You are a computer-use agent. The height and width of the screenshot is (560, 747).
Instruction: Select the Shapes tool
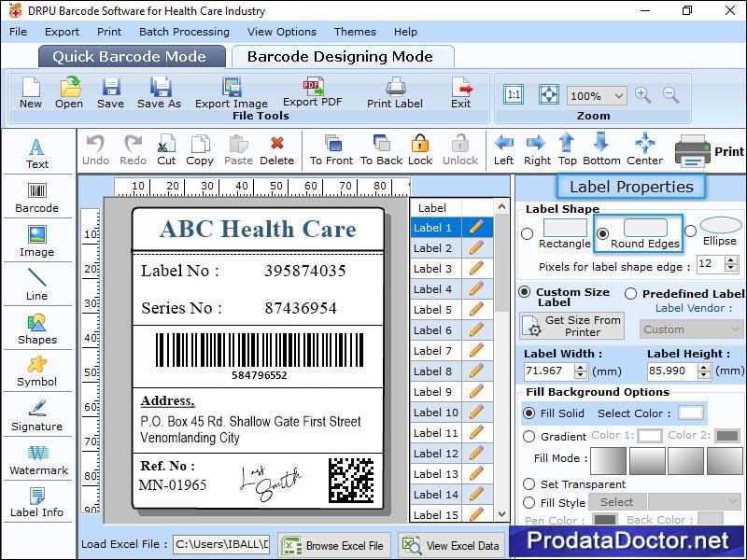[x=37, y=329]
